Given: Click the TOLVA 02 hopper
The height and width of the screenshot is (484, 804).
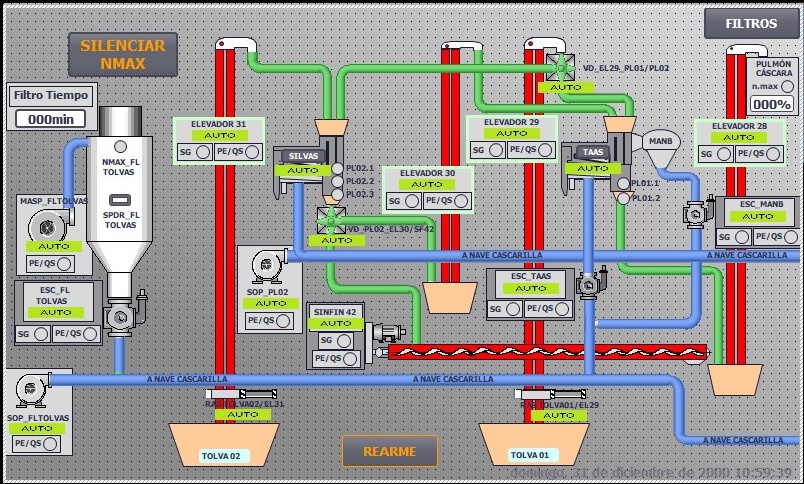Looking at the screenshot, I should tap(224, 444).
